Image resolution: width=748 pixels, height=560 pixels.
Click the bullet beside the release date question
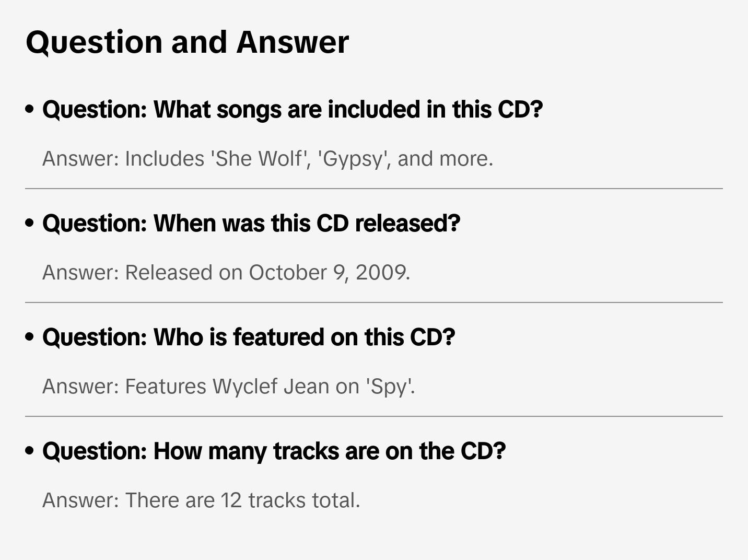(x=30, y=223)
